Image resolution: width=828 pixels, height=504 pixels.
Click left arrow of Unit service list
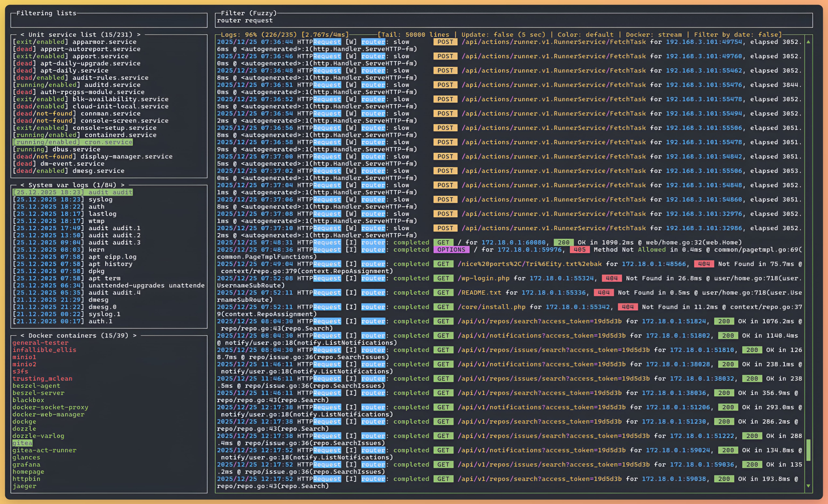click(23, 35)
